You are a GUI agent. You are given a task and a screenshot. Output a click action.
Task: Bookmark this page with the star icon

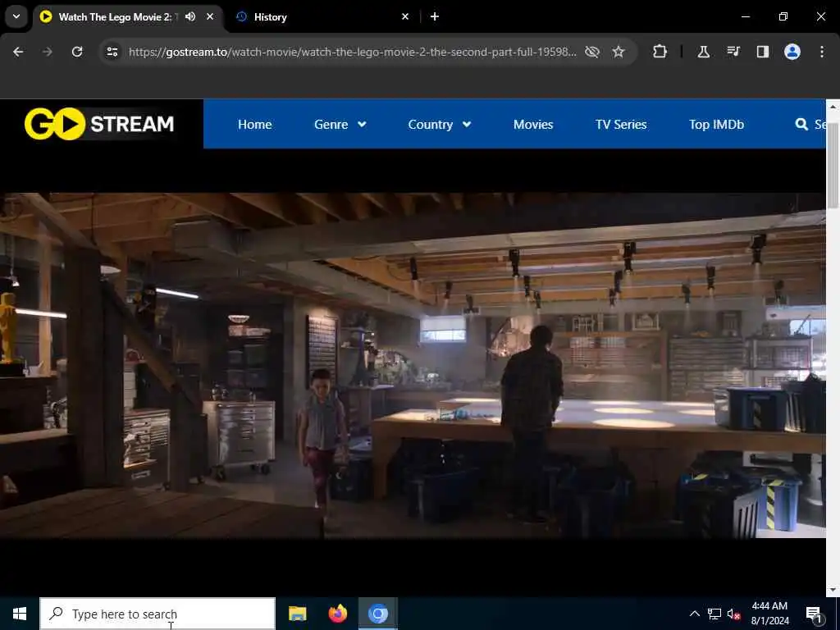(619, 52)
